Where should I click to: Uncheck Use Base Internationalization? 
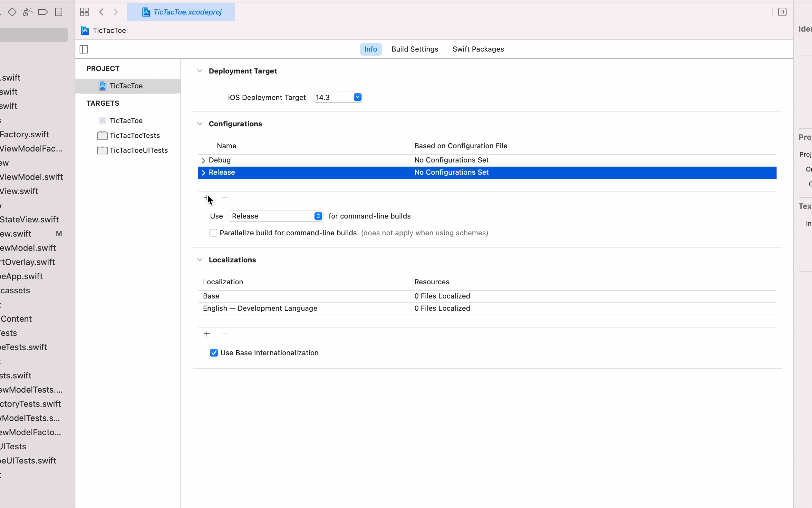pyautogui.click(x=214, y=353)
